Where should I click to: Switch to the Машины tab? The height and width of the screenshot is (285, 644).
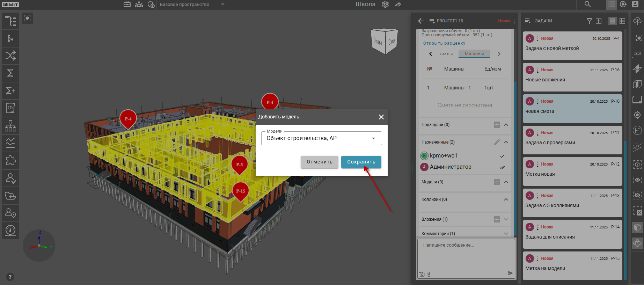pos(474,54)
